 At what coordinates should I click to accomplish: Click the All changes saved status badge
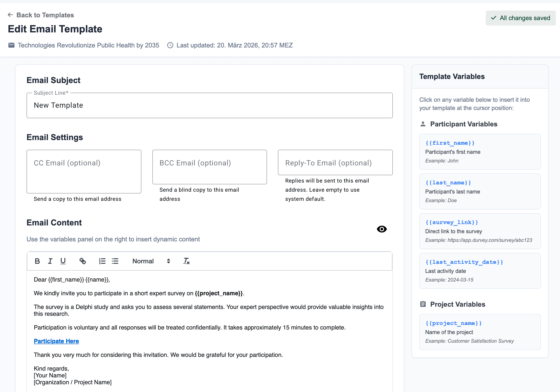click(521, 18)
